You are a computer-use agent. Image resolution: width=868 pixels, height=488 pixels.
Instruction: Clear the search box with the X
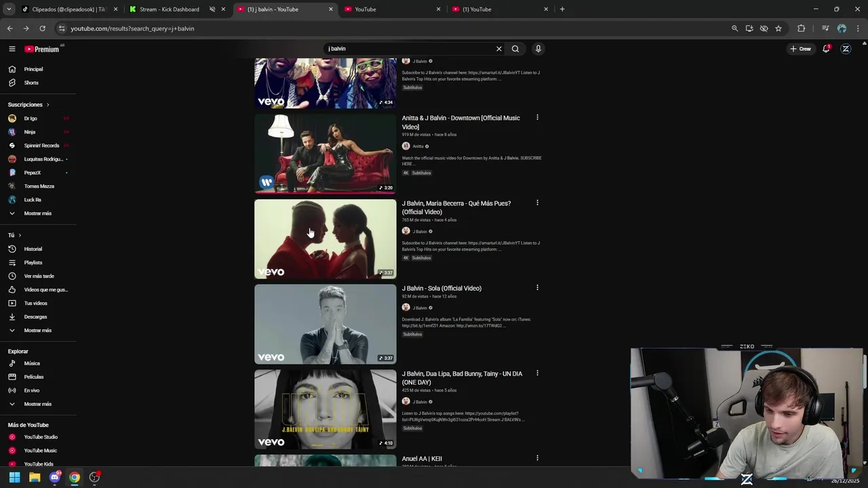click(499, 49)
